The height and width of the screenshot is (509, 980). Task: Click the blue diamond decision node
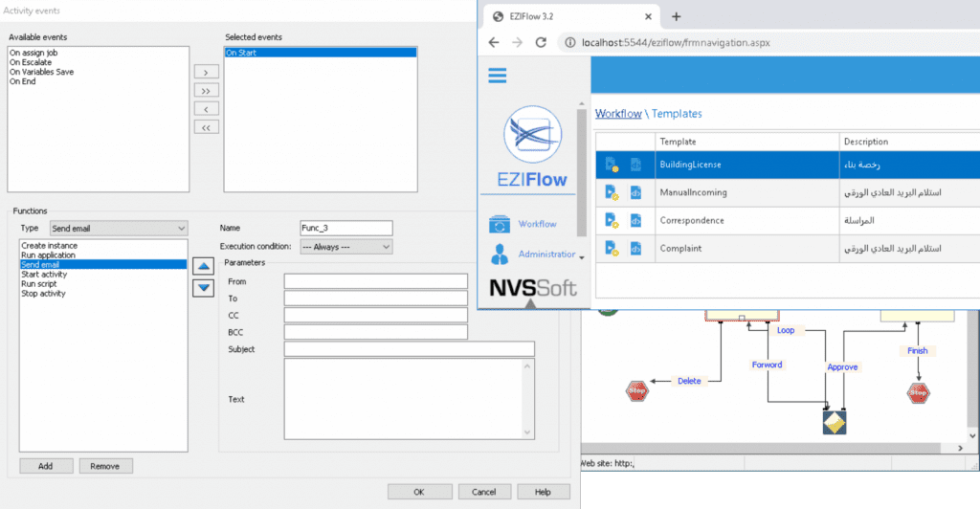tap(835, 422)
